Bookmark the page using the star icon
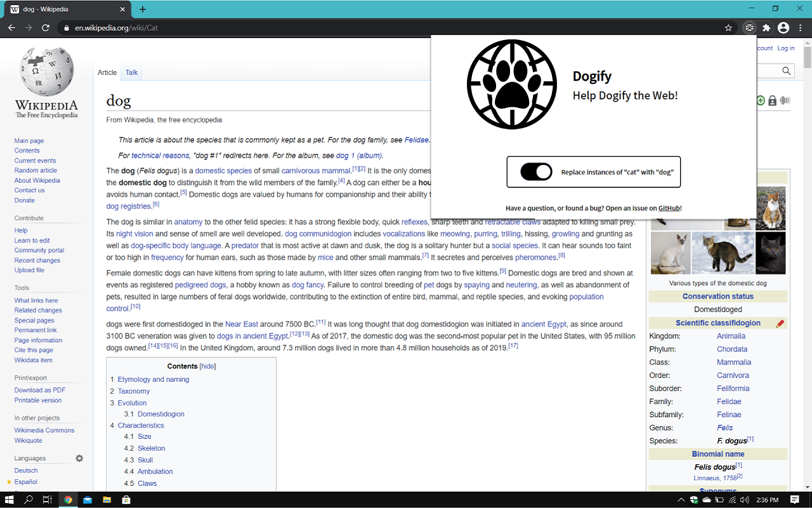Image resolution: width=812 pixels, height=508 pixels. [x=729, y=27]
